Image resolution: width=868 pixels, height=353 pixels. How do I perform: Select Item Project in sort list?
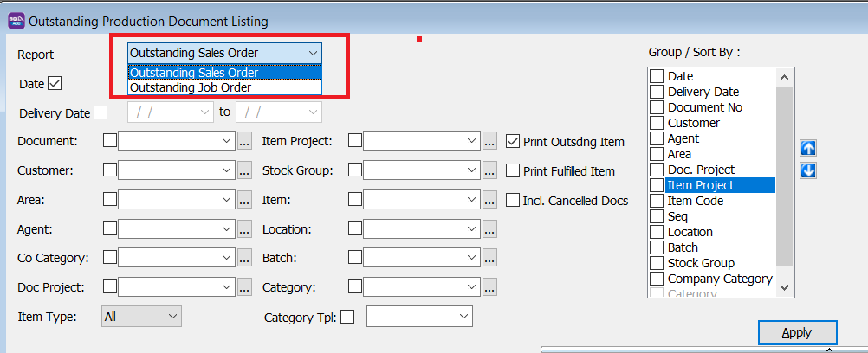click(x=701, y=185)
